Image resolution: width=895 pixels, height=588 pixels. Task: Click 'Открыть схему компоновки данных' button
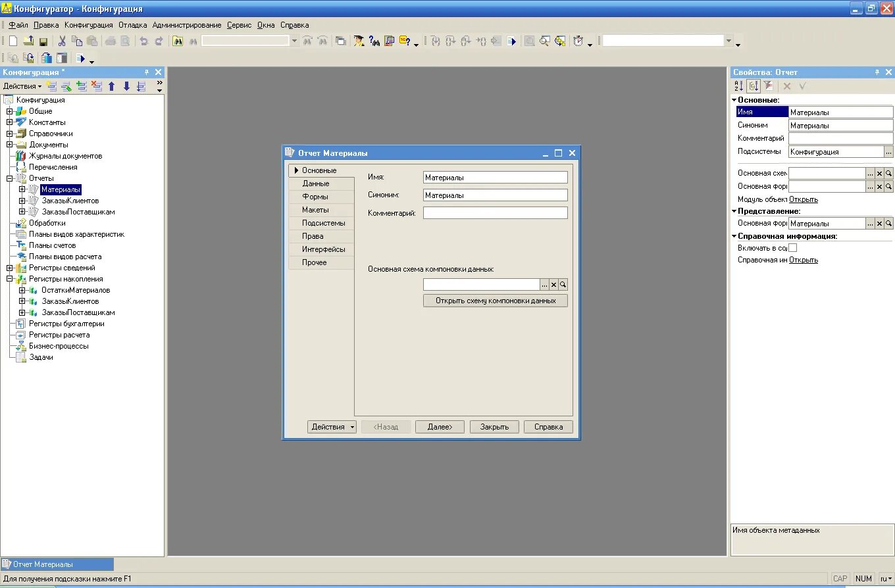496,301
